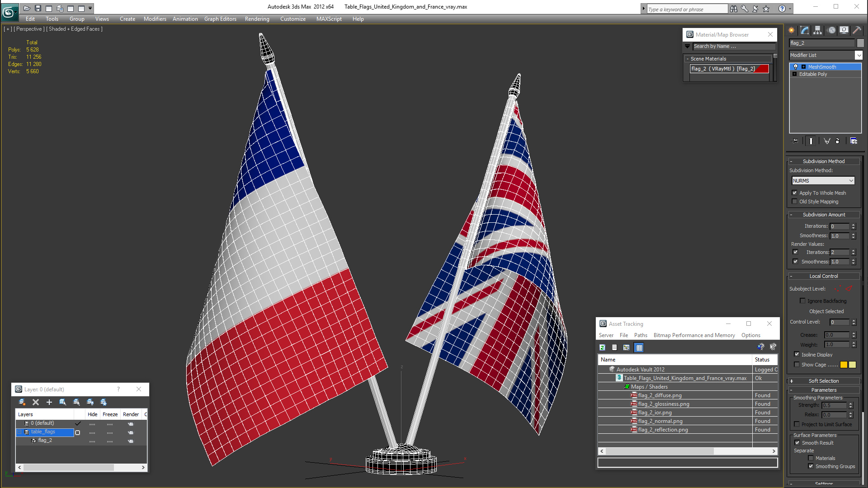Collapse the Scene Materials group
Viewport: 868px width, 488px height.
point(688,59)
